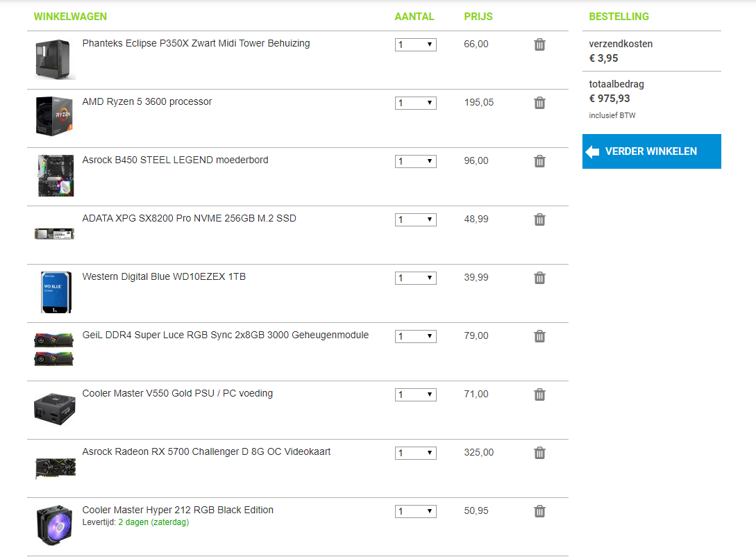Click the VERDER WINKELEN button
The image size is (756, 557).
[x=651, y=151]
